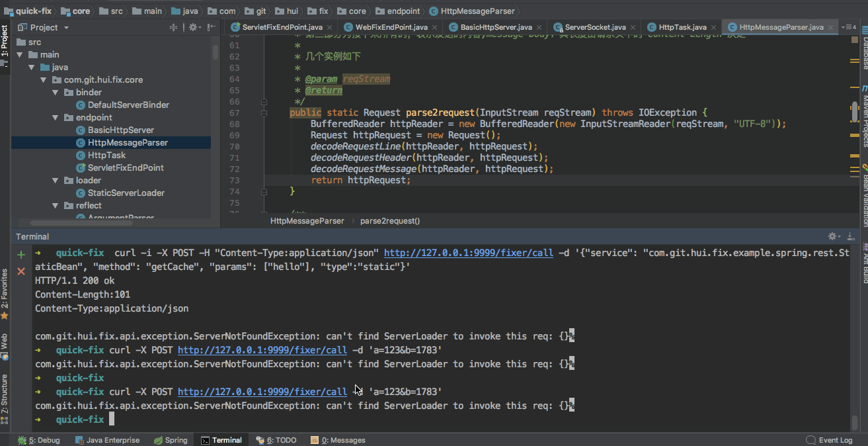Open the Debug tool window
868x446 pixels.
click(39, 440)
